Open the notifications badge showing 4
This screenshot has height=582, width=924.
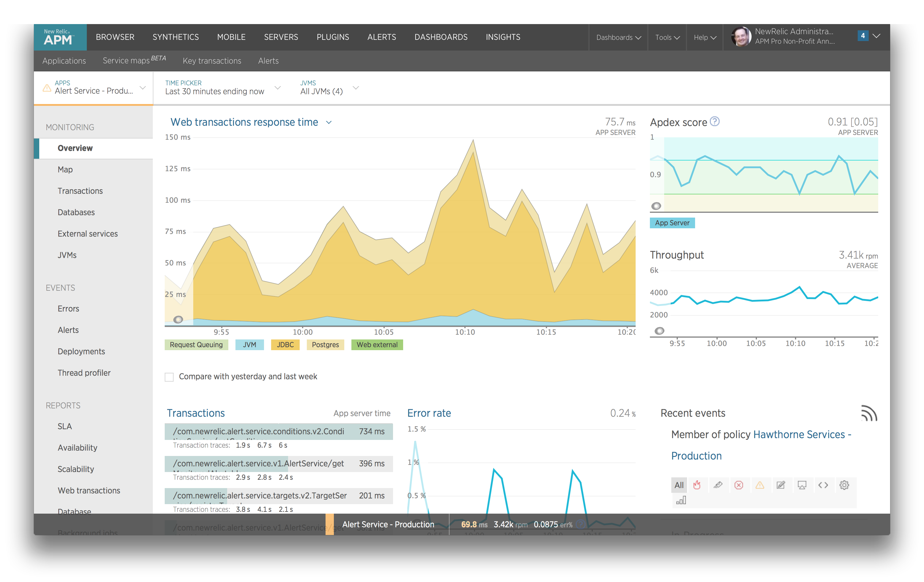[x=862, y=36]
